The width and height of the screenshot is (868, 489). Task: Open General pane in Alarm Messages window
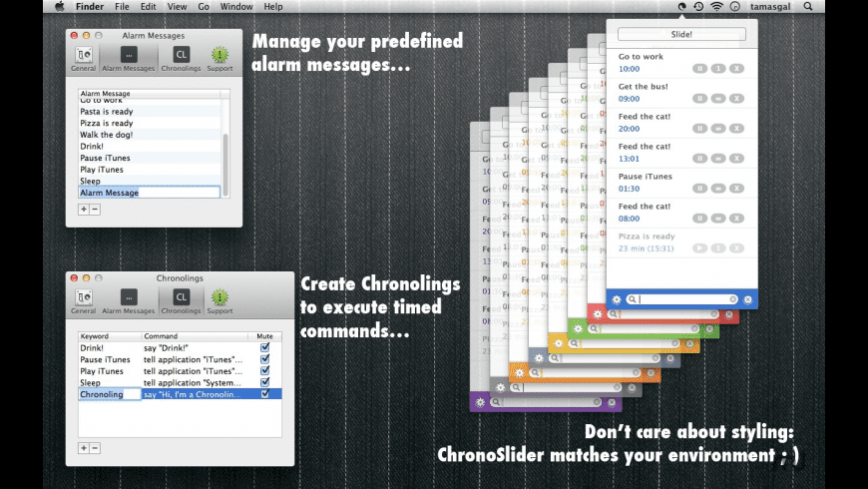pyautogui.click(x=84, y=59)
